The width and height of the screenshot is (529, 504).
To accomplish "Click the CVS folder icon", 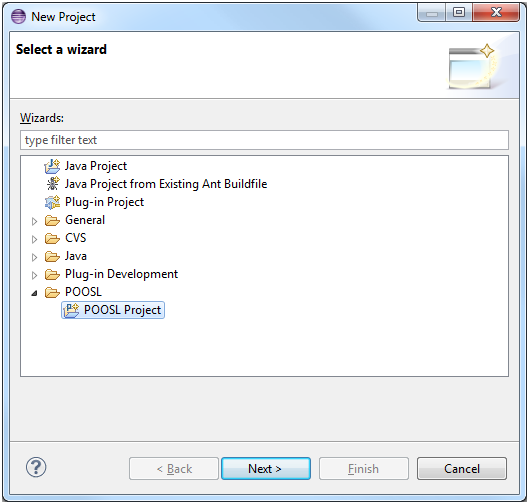I will [52, 238].
